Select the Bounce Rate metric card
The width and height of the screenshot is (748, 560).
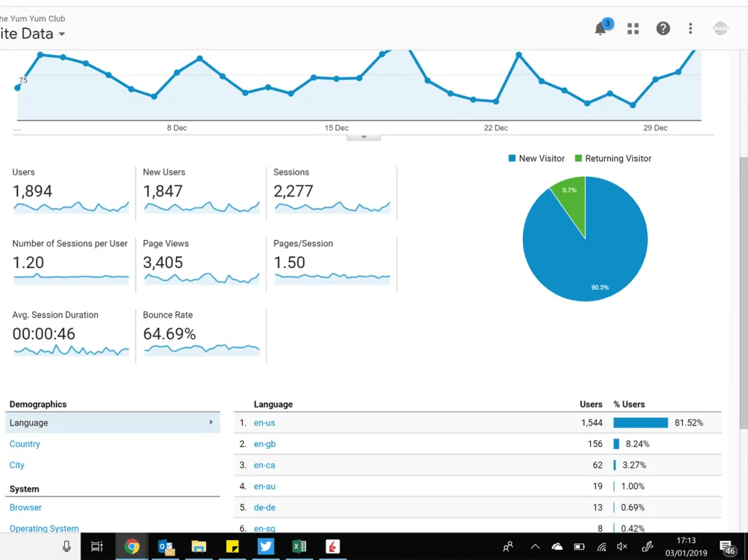[x=201, y=336]
